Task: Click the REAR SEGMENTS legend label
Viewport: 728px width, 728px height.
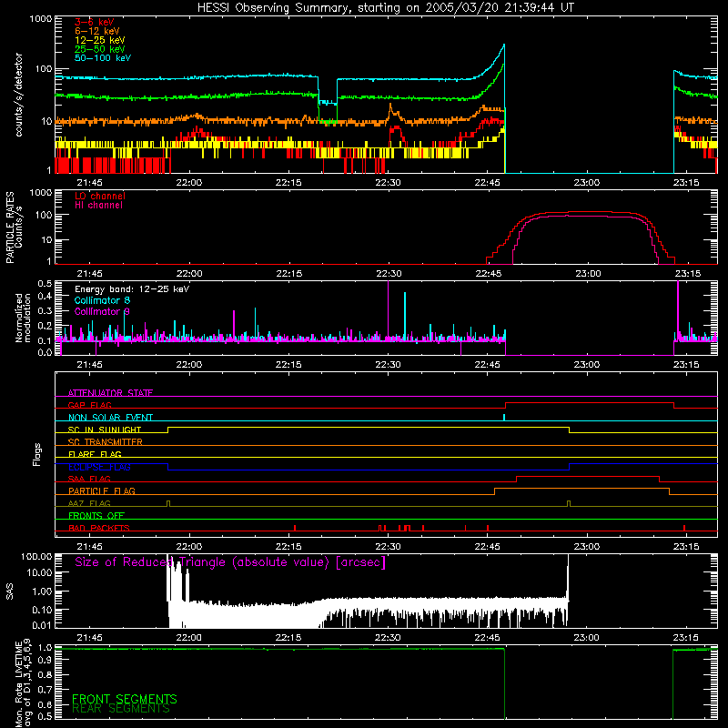Action: 121,709
